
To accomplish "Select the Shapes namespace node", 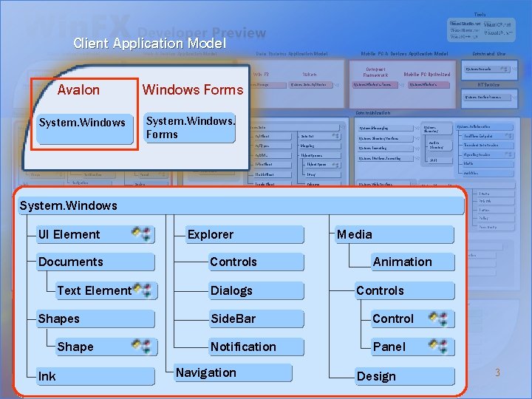I will 95,318.
